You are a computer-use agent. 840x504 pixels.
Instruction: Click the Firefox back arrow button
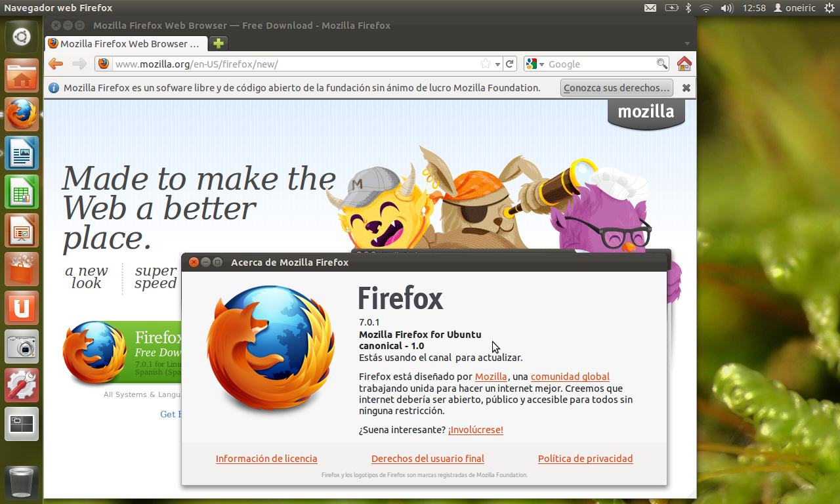click(x=56, y=64)
